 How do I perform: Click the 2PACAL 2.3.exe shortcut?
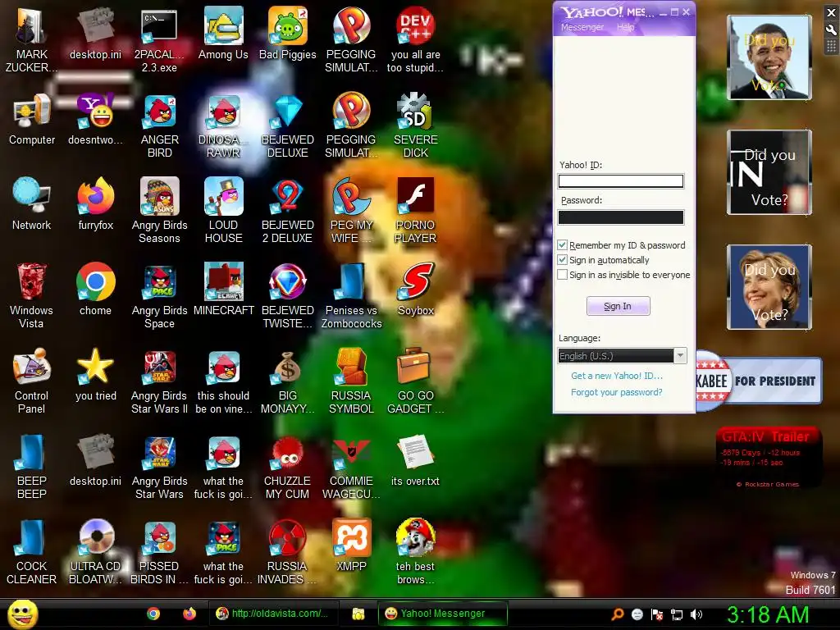(x=159, y=40)
